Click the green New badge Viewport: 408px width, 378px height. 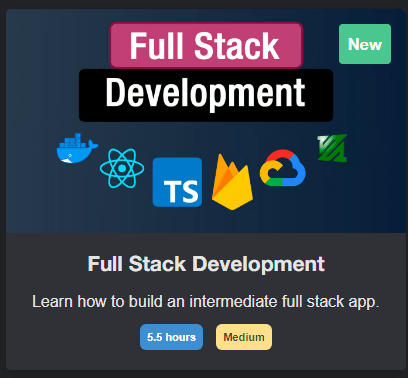[365, 44]
